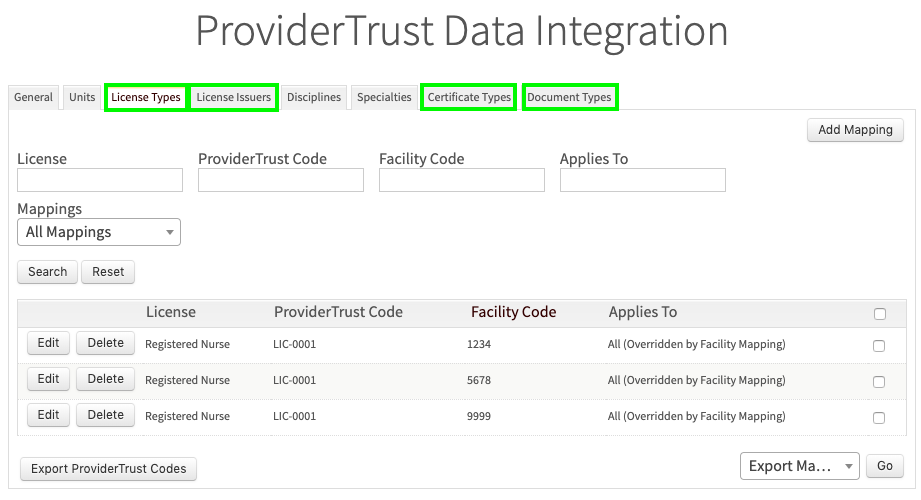Click facility code value 1234

(x=479, y=344)
